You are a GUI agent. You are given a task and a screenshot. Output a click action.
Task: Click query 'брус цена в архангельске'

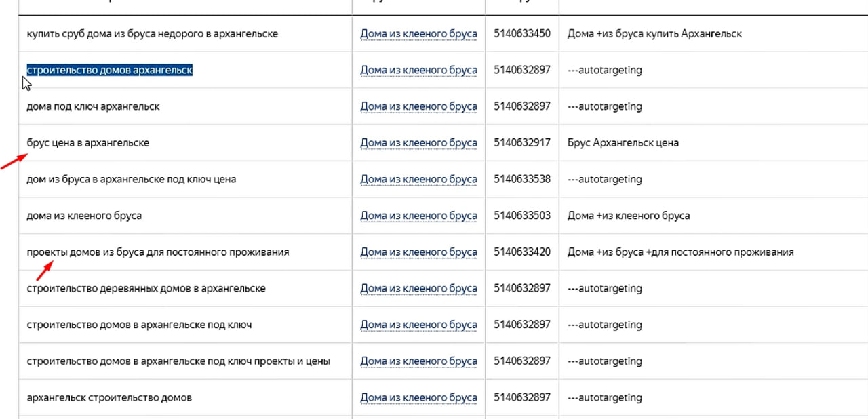tap(88, 143)
